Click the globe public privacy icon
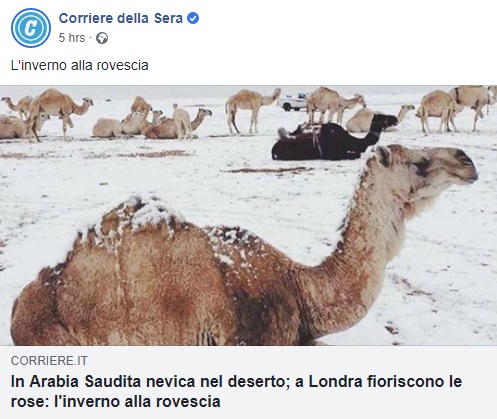 102,38
